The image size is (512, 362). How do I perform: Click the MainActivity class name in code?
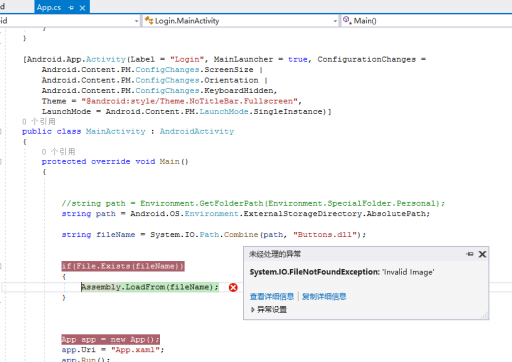click(x=116, y=131)
